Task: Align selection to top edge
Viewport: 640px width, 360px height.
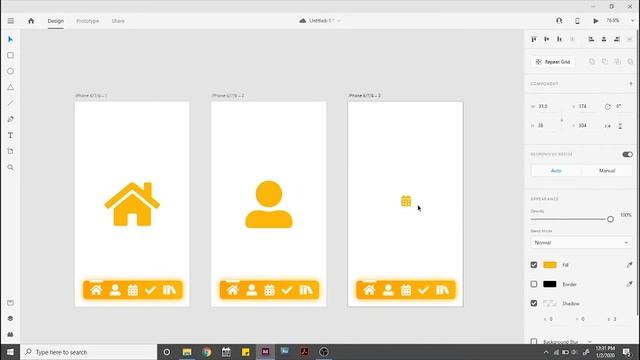Action: pos(534,39)
